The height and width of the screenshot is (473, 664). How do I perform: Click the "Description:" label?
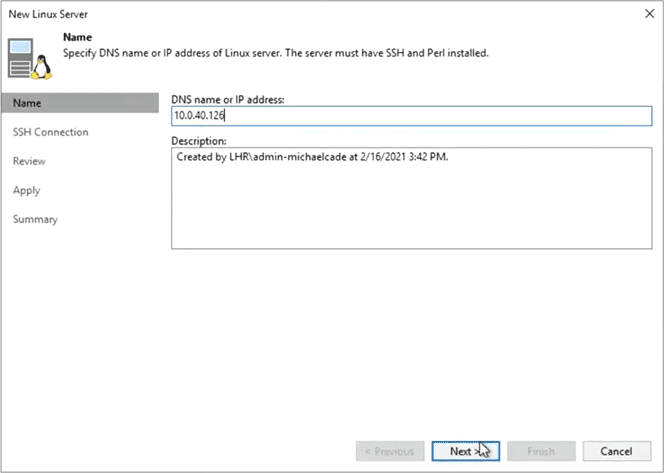tap(199, 141)
